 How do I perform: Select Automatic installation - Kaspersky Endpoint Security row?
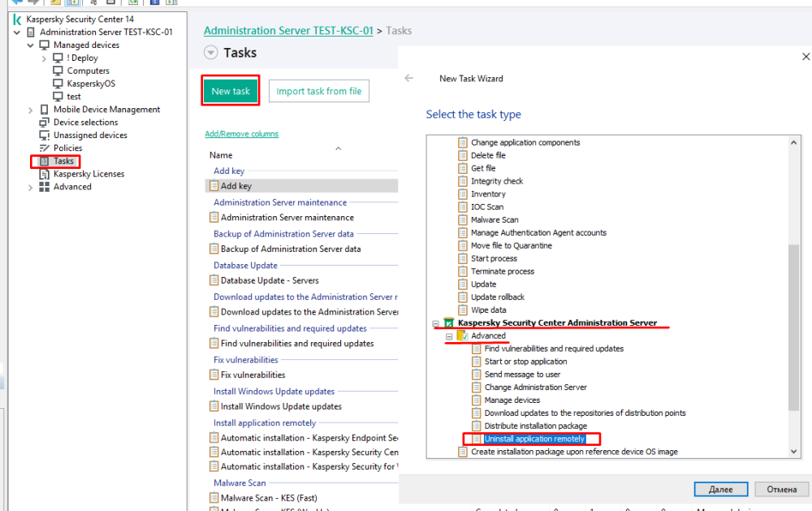309,438
